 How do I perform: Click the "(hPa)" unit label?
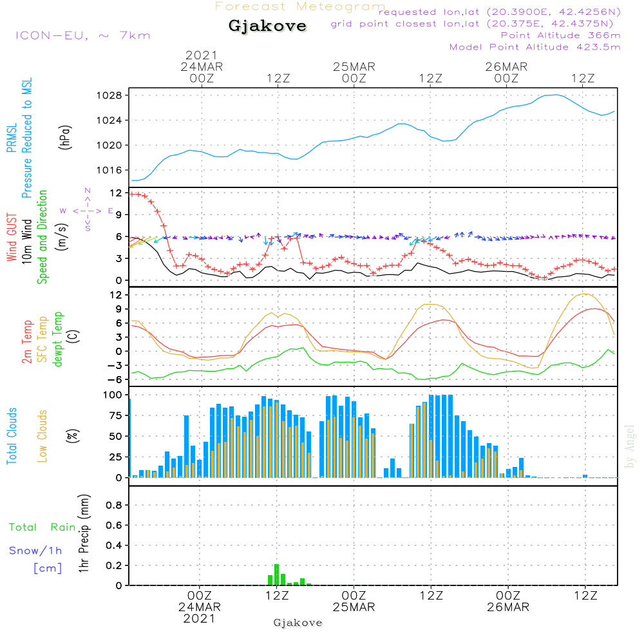point(65,137)
